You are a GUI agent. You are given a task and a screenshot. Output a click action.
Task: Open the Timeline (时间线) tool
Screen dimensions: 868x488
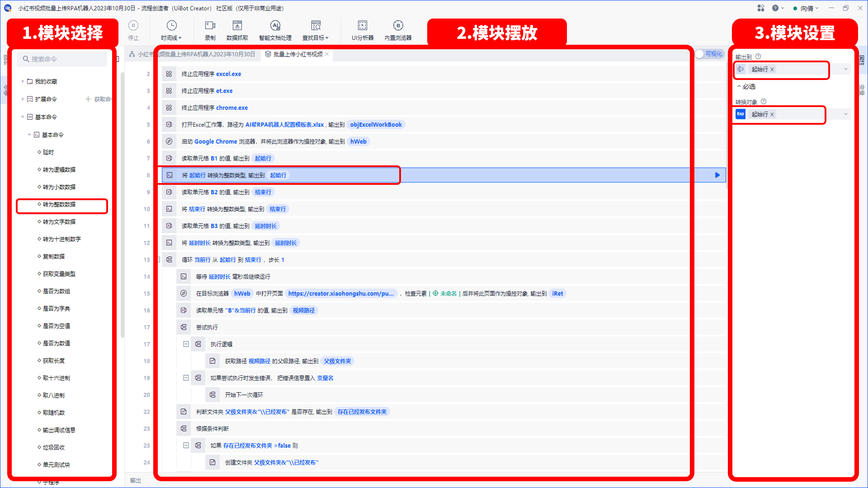[171, 30]
